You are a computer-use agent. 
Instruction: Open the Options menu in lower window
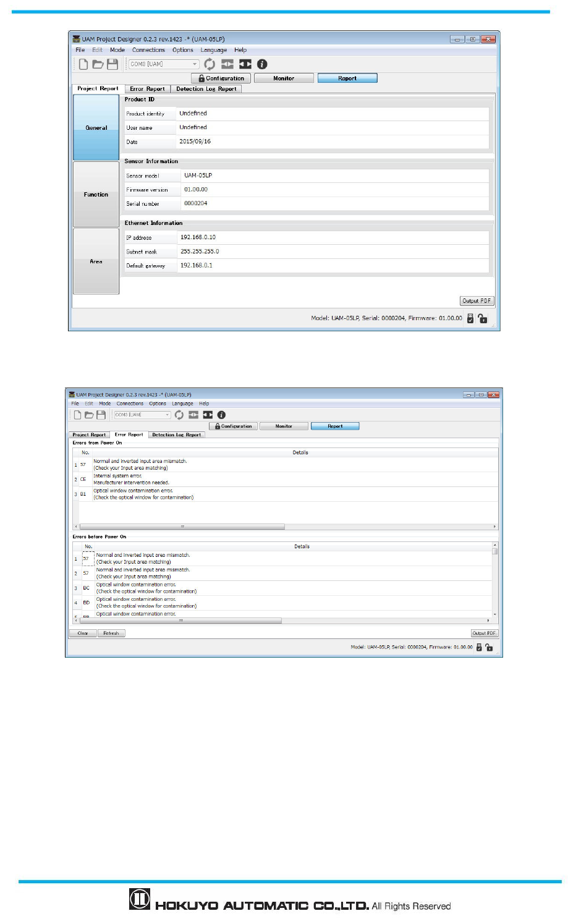pos(158,404)
